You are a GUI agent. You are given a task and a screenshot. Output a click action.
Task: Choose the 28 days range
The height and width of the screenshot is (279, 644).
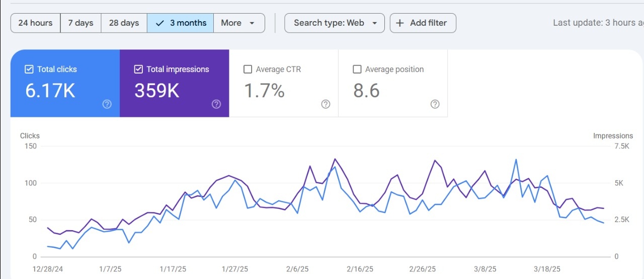124,23
